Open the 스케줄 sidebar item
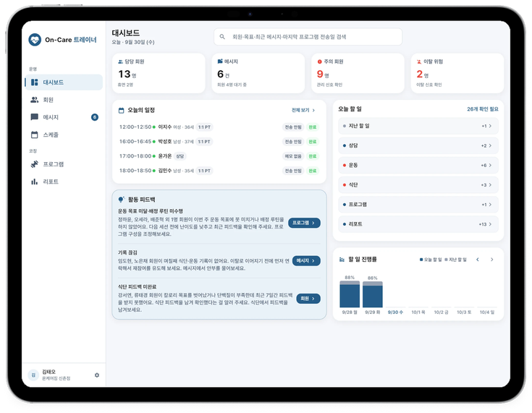The image size is (532, 413). pyautogui.click(x=64, y=135)
